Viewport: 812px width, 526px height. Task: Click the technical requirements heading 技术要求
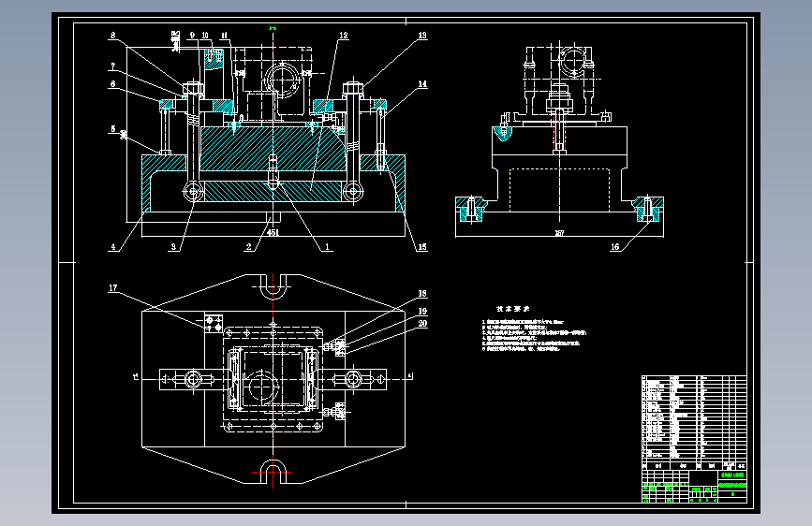pos(512,309)
